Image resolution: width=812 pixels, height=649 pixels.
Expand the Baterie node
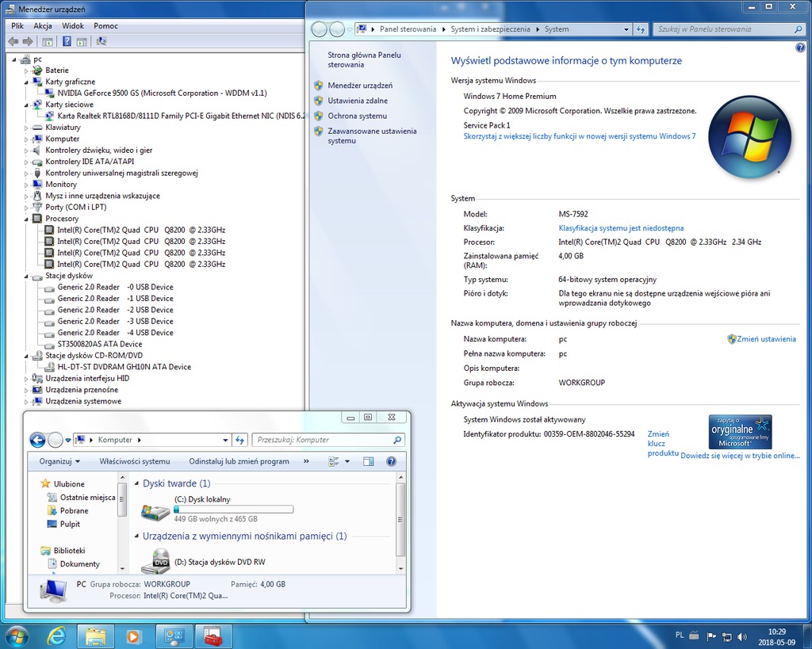click(26, 71)
